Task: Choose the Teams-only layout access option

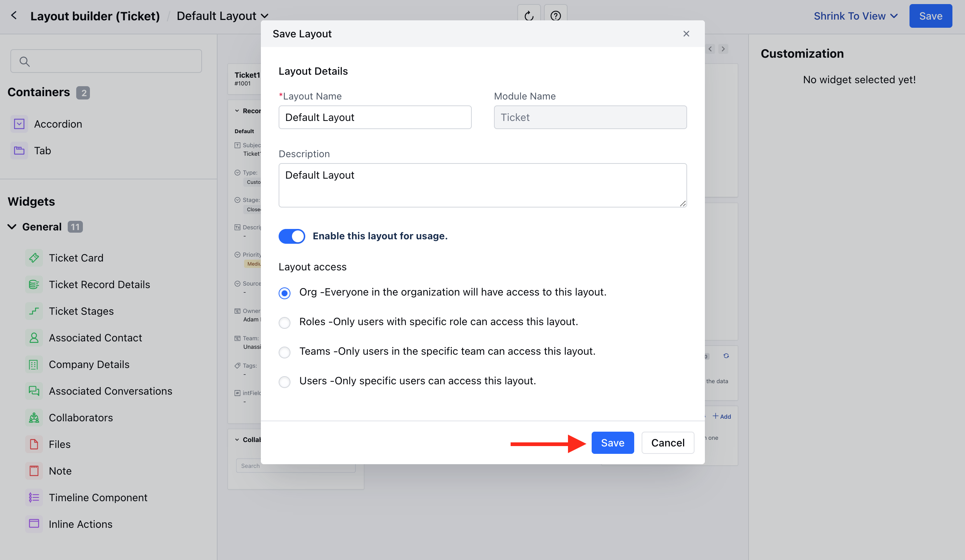Action: tap(285, 352)
